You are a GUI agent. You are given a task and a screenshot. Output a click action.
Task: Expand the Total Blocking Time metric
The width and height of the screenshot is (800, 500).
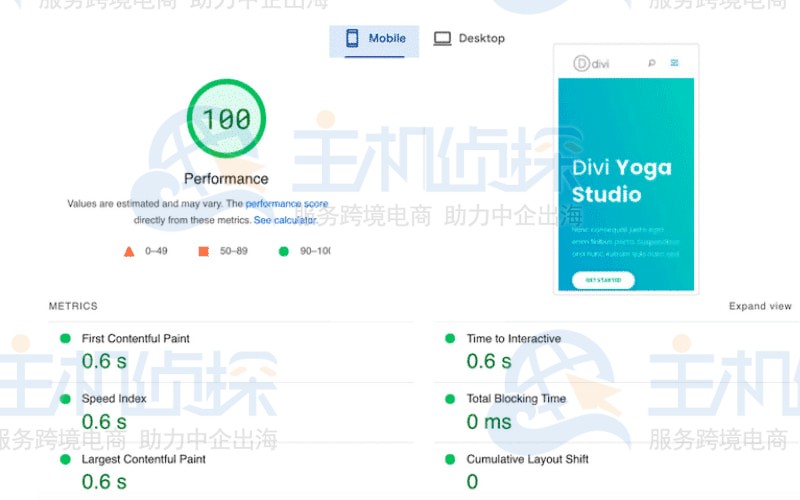pyautogui.click(x=515, y=399)
